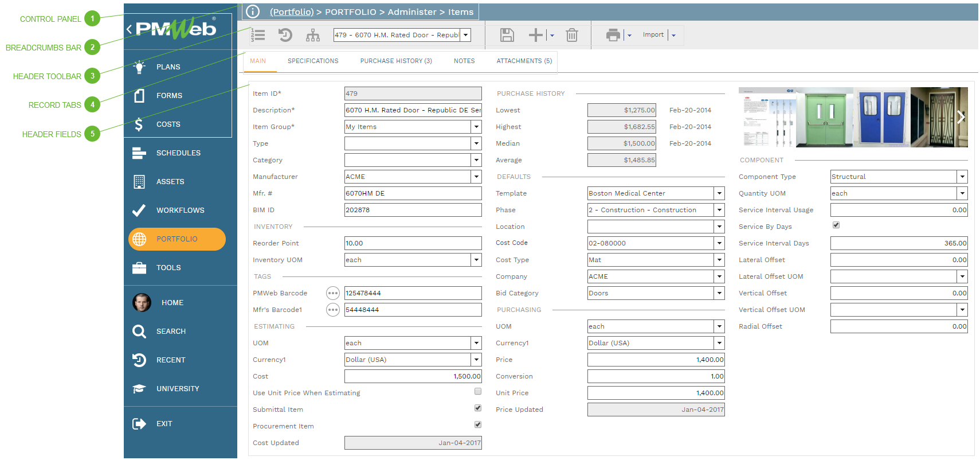Open University graduation cap icon
Screen dimensions: 980x460
(139, 389)
